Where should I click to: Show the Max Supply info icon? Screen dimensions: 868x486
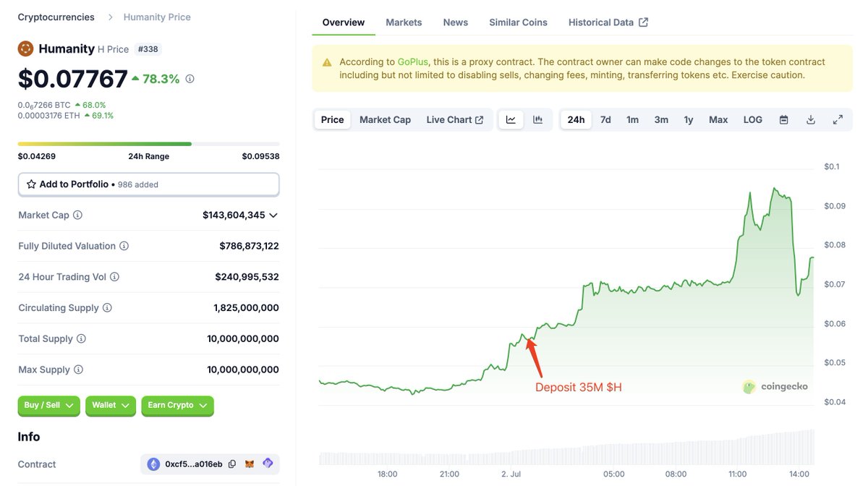pyautogui.click(x=78, y=370)
